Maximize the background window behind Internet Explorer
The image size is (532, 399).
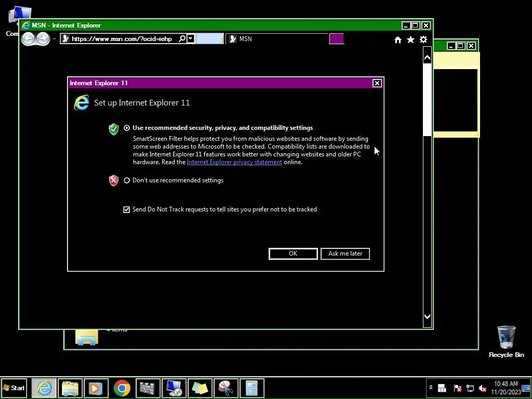coord(461,46)
